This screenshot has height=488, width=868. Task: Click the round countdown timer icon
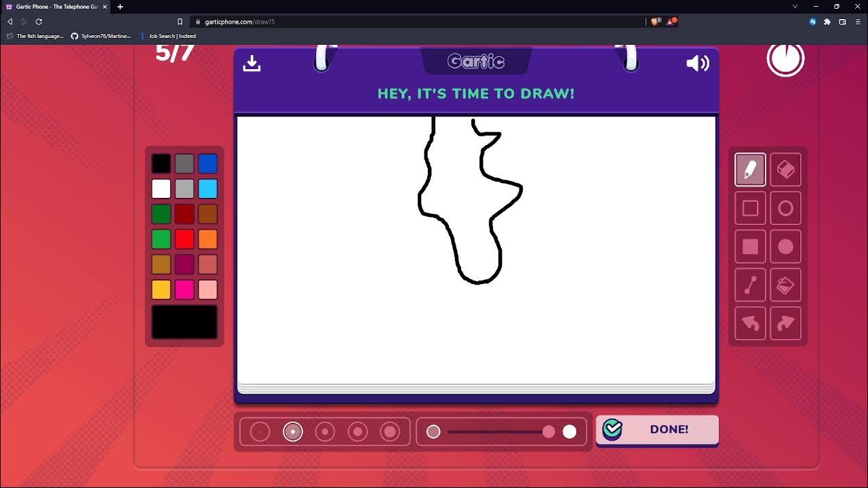(x=785, y=58)
